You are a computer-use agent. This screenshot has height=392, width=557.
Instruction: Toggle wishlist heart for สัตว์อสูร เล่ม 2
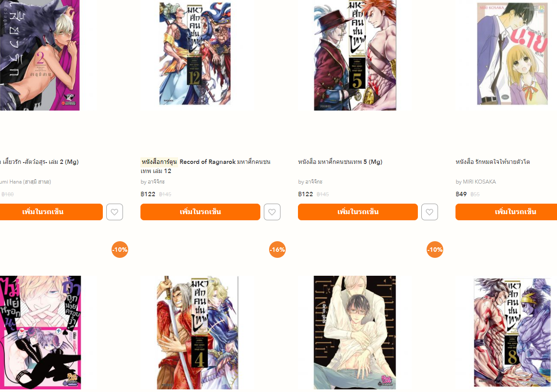[115, 212]
